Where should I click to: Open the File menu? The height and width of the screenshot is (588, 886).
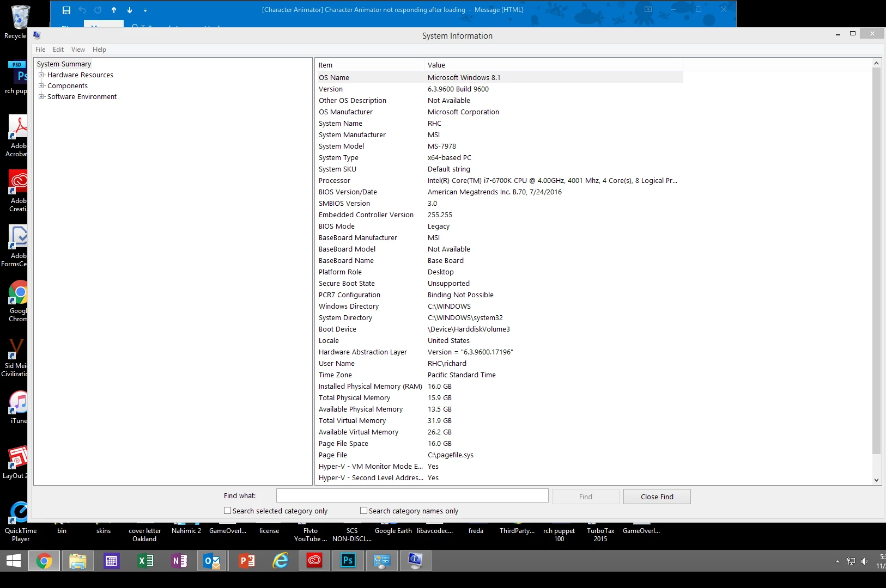(40, 50)
